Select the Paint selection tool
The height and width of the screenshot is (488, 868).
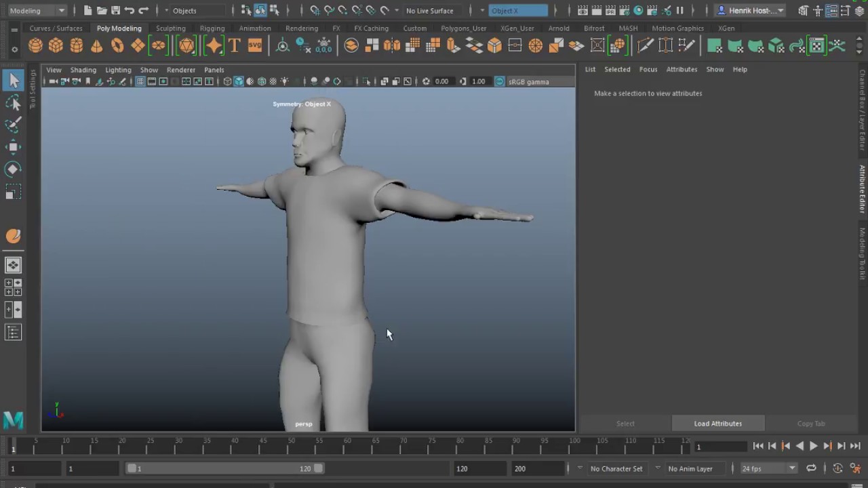13,125
